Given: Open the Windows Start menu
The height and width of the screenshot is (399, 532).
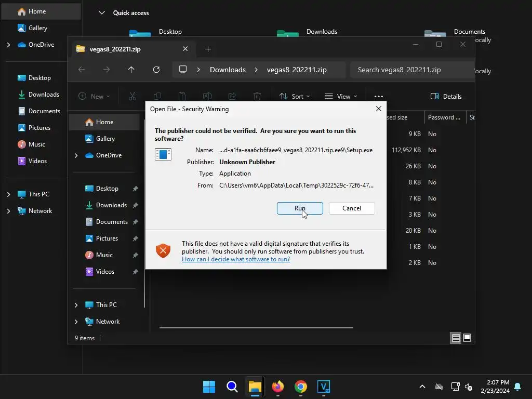Looking at the screenshot, I should pos(209,387).
